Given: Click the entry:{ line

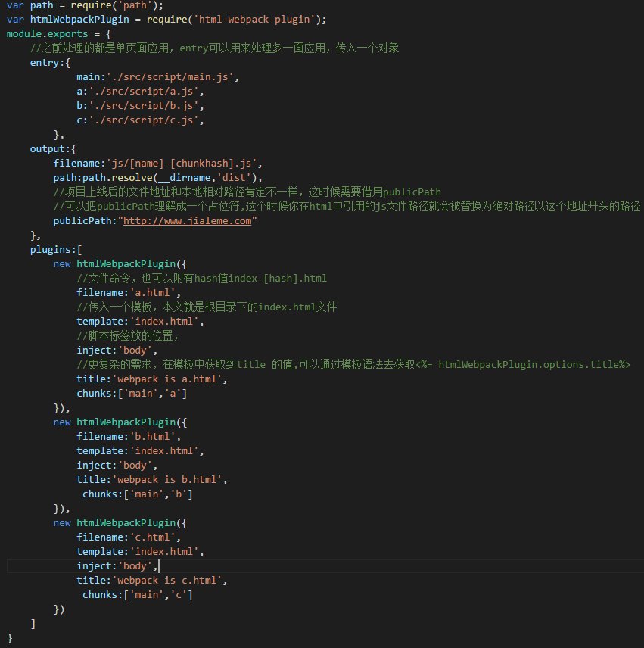Looking at the screenshot, I should tap(50, 63).
